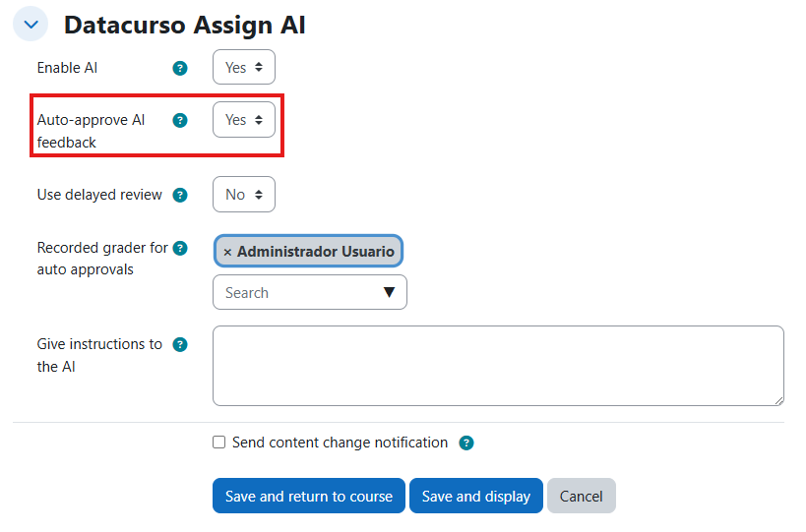
Task: Click the Datacurso Assign AI heading
Action: (185, 25)
